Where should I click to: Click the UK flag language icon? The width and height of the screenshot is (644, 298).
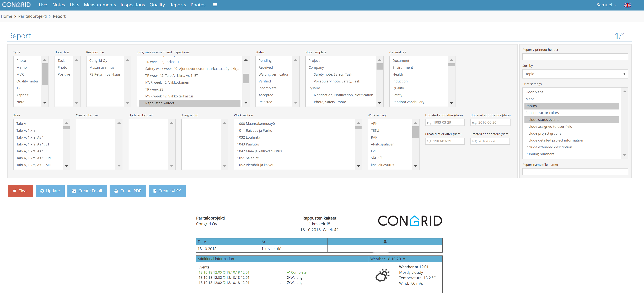coord(627,5)
